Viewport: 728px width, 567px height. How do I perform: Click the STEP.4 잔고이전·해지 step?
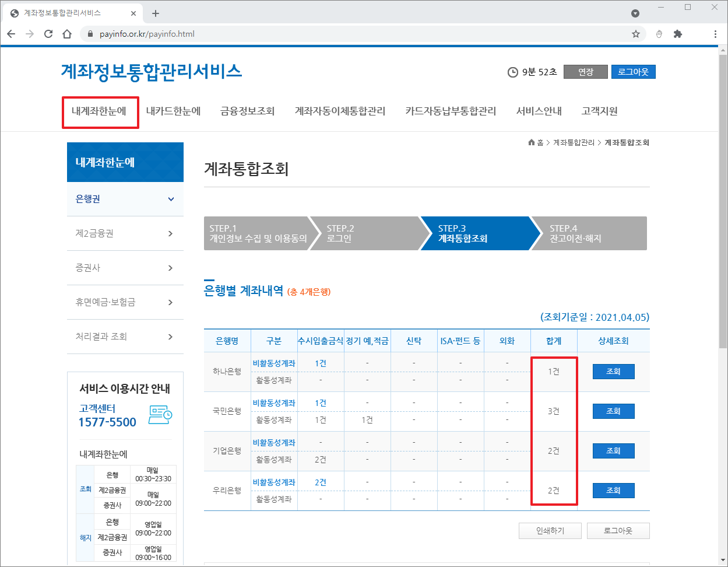[592, 233]
